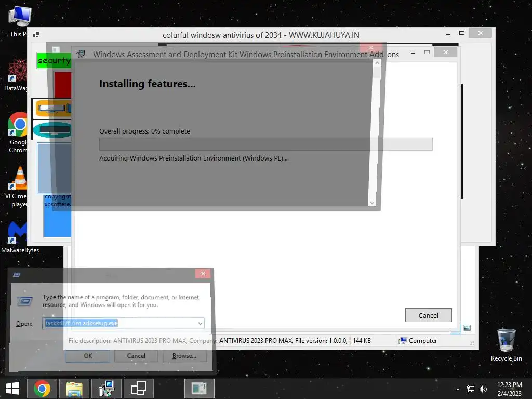Open the Recycle Bin
The height and width of the screenshot is (399, 532).
pos(506,345)
